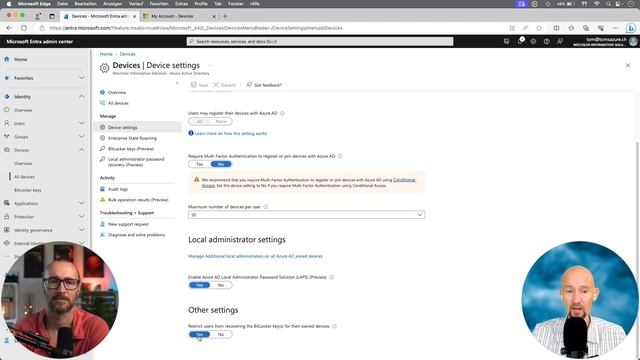The image size is (640, 360).
Task: Open a new browser tab with plus button
Action: coord(225,16)
